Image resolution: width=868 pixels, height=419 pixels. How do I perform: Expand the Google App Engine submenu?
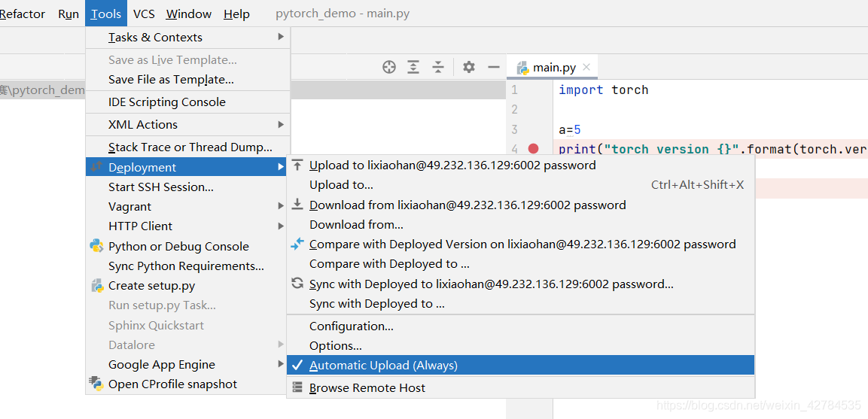tap(187, 364)
